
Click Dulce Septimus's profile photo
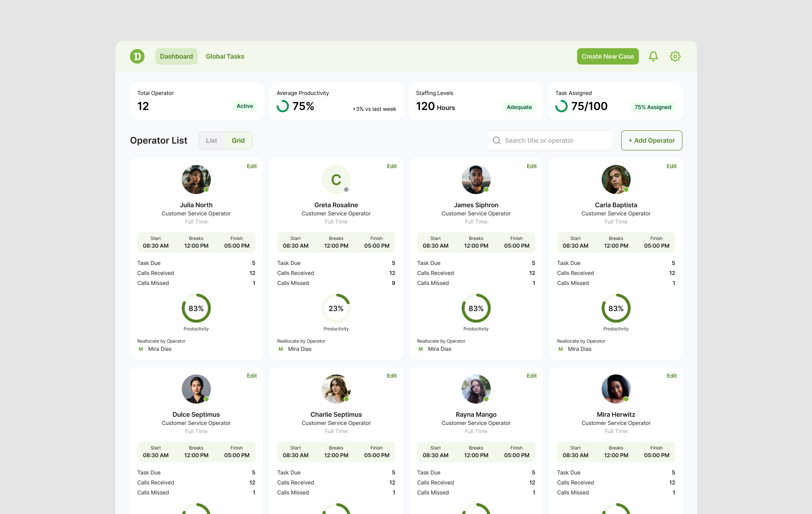click(x=196, y=389)
